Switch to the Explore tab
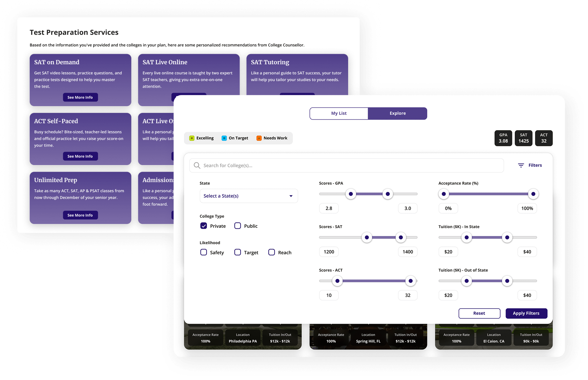Screen dimensions: 588x380 click(397, 113)
